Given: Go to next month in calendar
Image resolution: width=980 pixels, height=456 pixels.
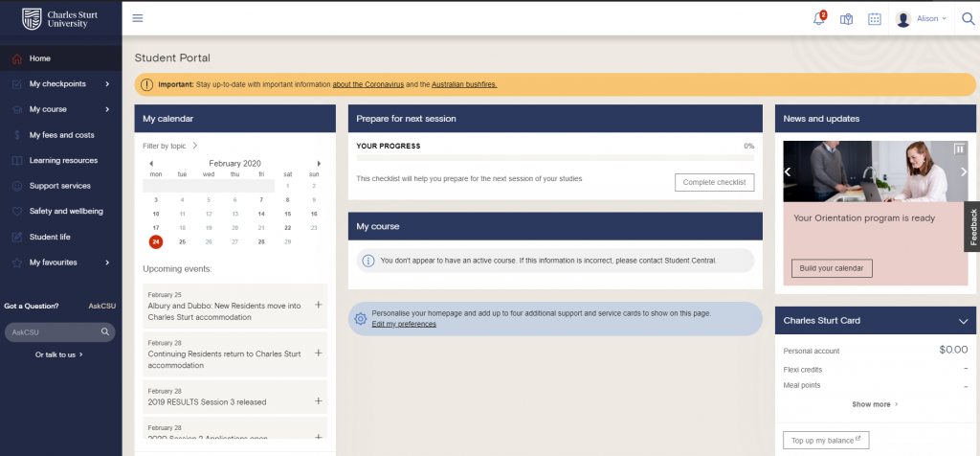Looking at the screenshot, I should point(319,163).
